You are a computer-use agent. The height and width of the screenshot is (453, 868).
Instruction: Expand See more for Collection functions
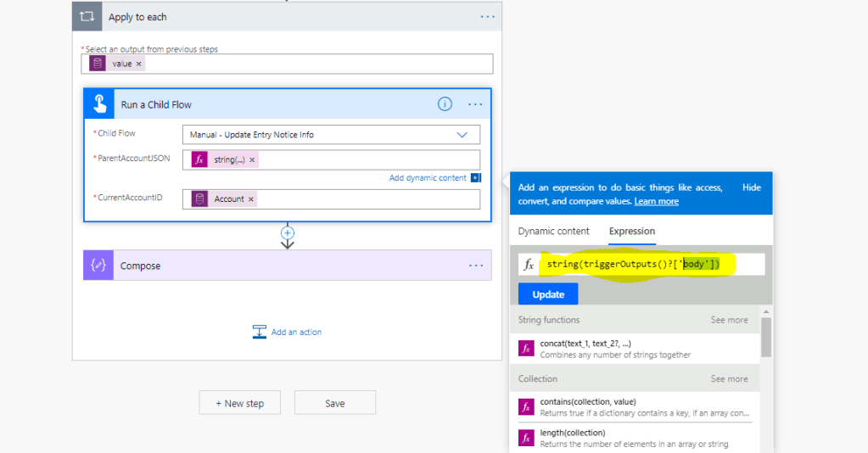pyautogui.click(x=729, y=379)
